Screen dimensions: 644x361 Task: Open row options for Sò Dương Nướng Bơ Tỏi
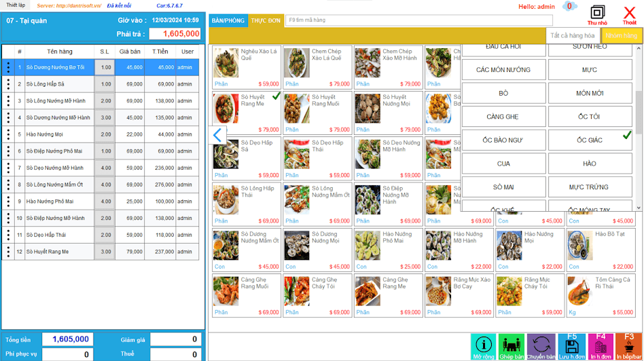[8, 67]
